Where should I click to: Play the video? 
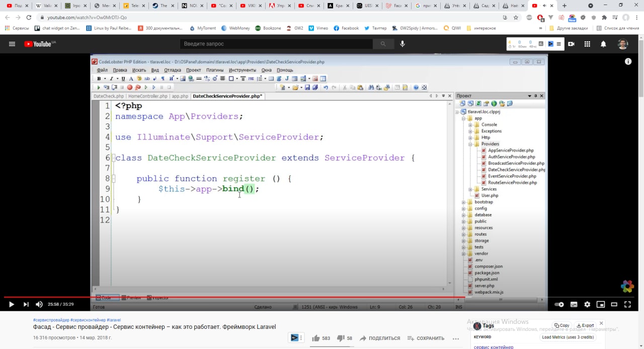coord(12,304)
